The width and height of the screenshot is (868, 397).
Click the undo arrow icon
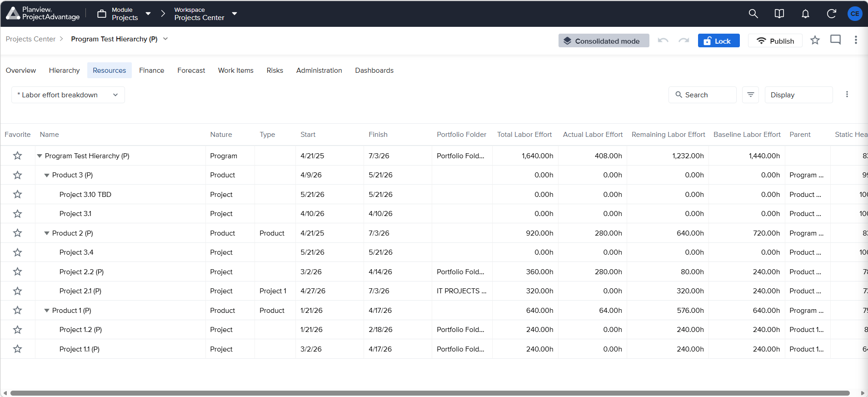click(663, 40)
